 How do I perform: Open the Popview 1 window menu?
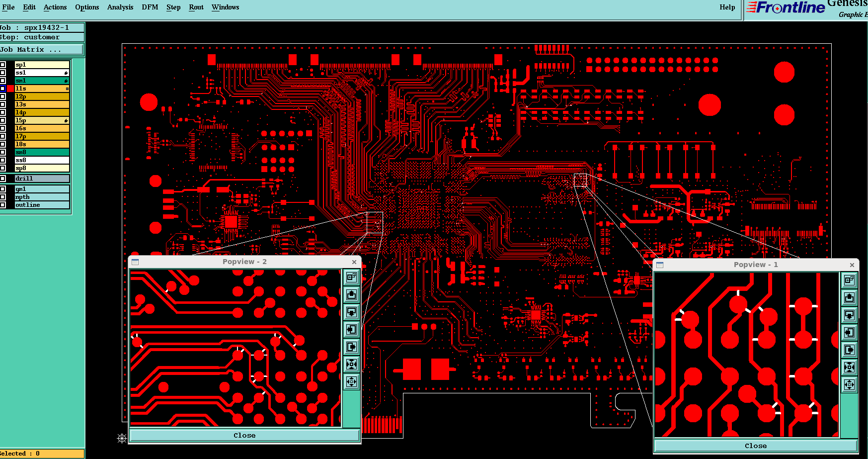pyautogui.click(x=660, y=265)
